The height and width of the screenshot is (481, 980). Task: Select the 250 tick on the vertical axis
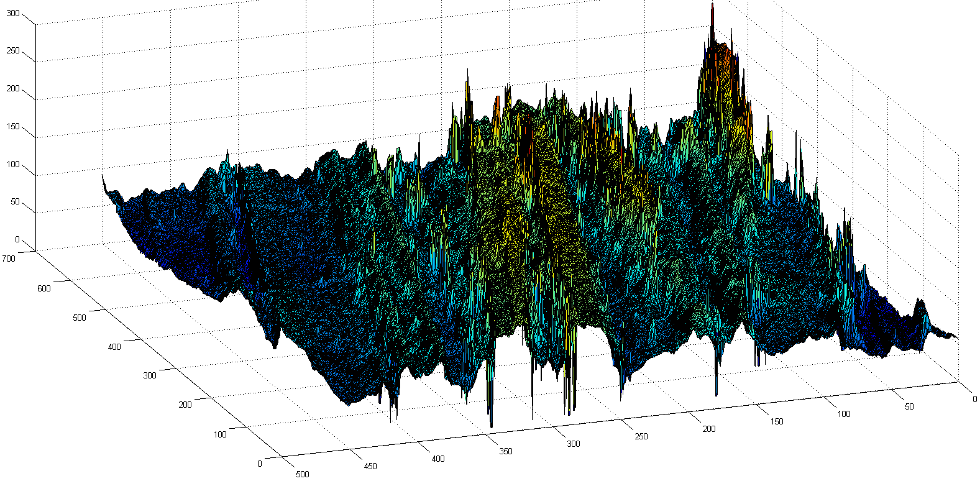(13, 51)
